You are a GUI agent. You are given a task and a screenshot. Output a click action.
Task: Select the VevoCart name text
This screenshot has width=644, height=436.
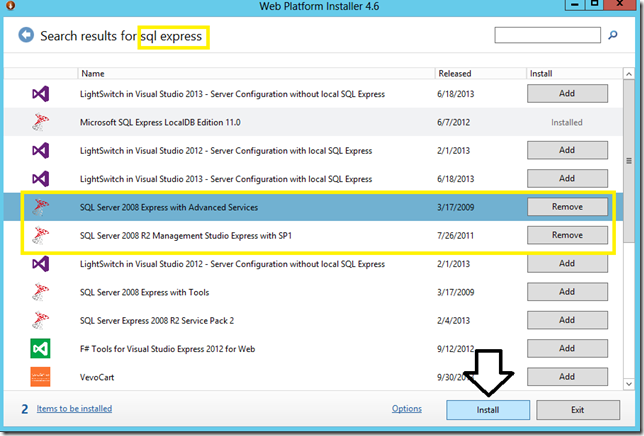97,377
